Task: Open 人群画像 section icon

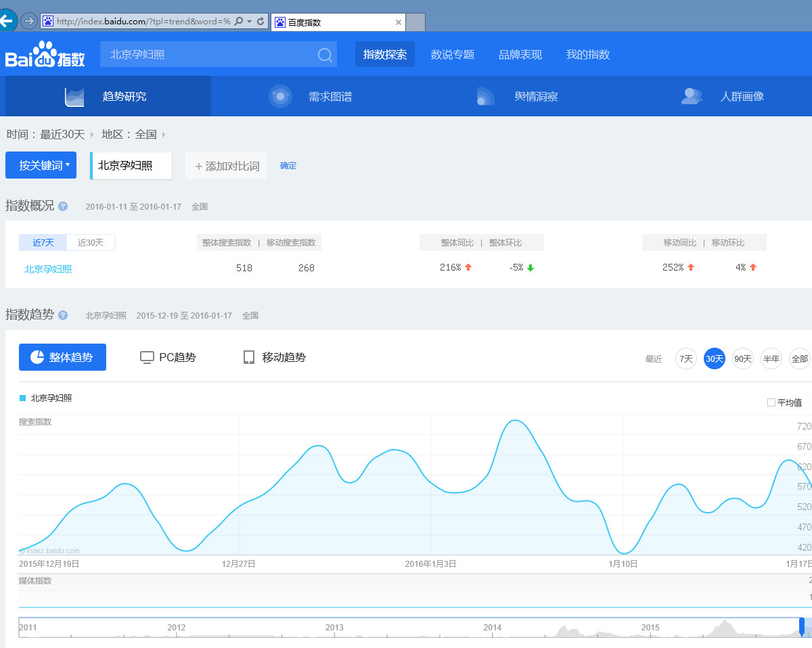Action: [x=692, y=96]
